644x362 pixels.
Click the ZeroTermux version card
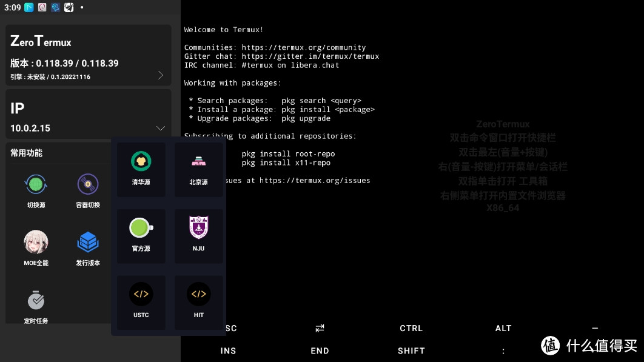[x=89, y=55]
